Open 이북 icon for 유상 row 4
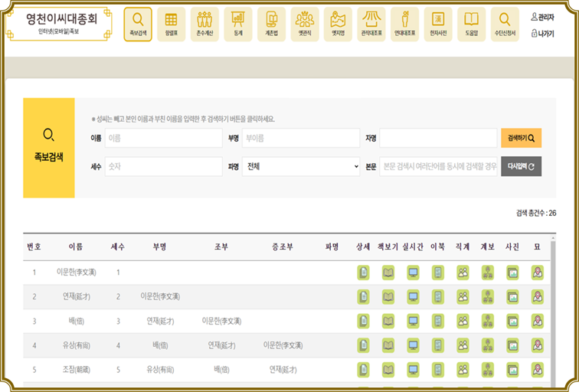The width and height of the screenshot is (579, 392). [438, 345]
